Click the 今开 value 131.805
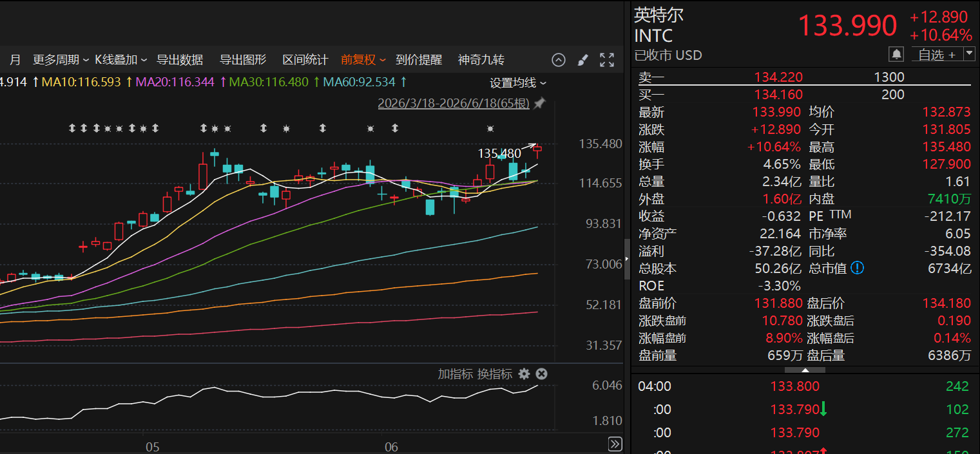This screenshot has height=454, width=980. pos(946,129)
